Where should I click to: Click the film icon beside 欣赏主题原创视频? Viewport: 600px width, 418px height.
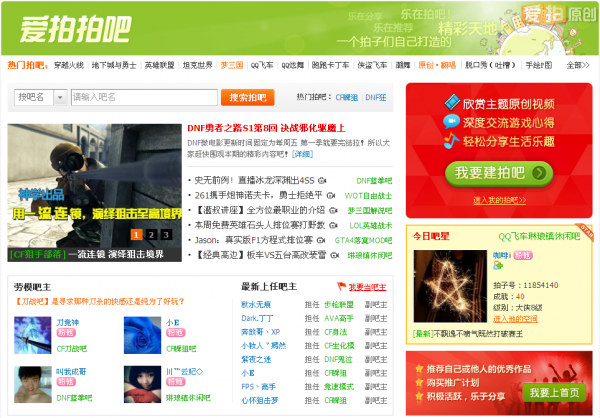click(452, 102)
